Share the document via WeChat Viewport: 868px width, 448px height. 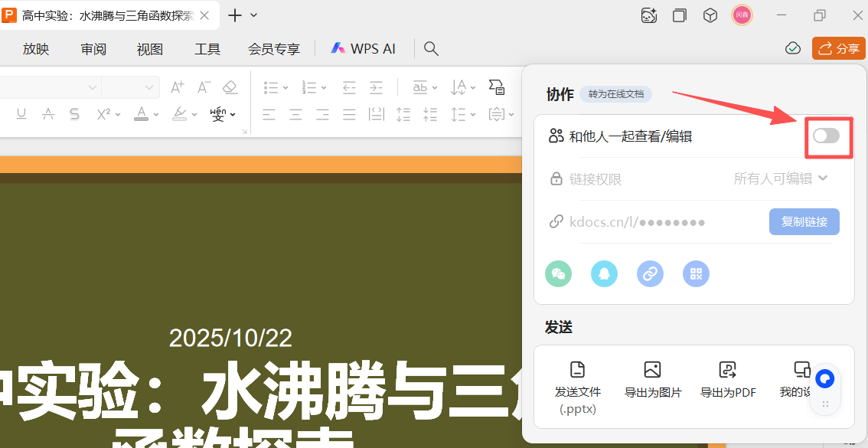558,273
